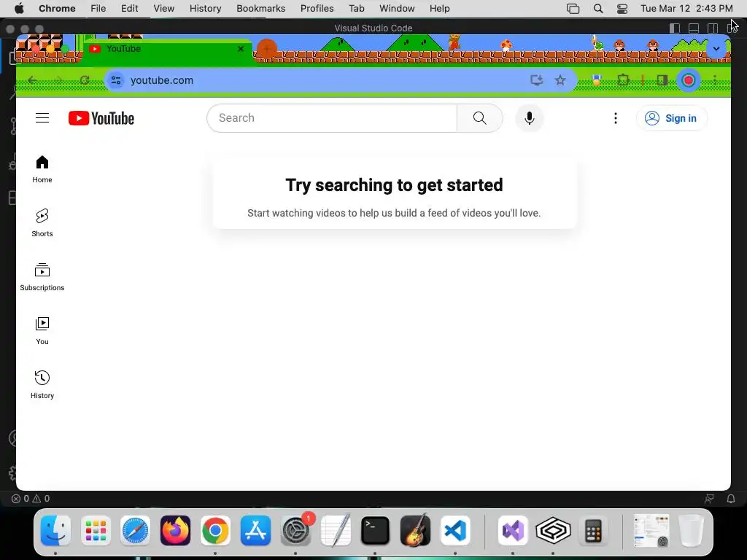Open History in the sidebar
Screen dimensions: 747x560
click(x=42, y=385)
